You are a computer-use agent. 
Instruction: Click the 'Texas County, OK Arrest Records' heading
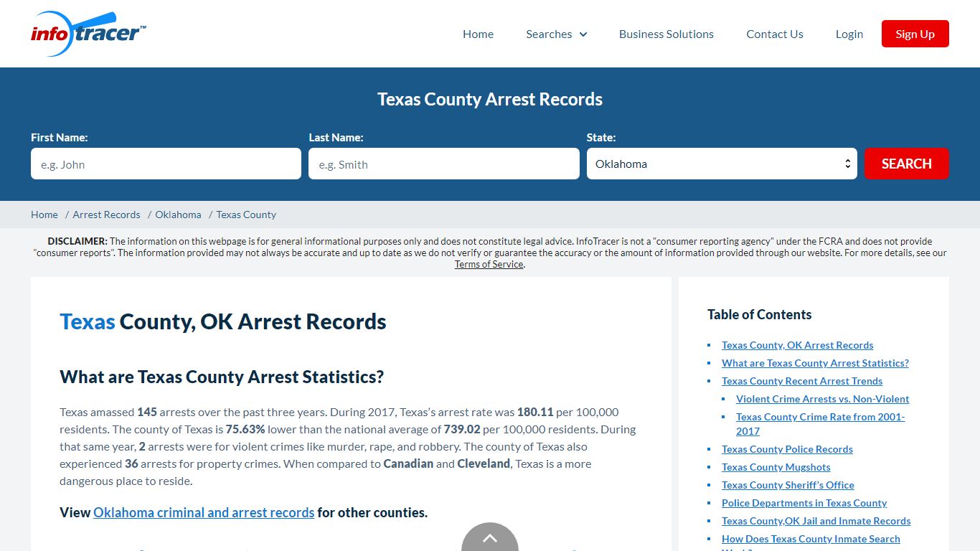[223, 321]
